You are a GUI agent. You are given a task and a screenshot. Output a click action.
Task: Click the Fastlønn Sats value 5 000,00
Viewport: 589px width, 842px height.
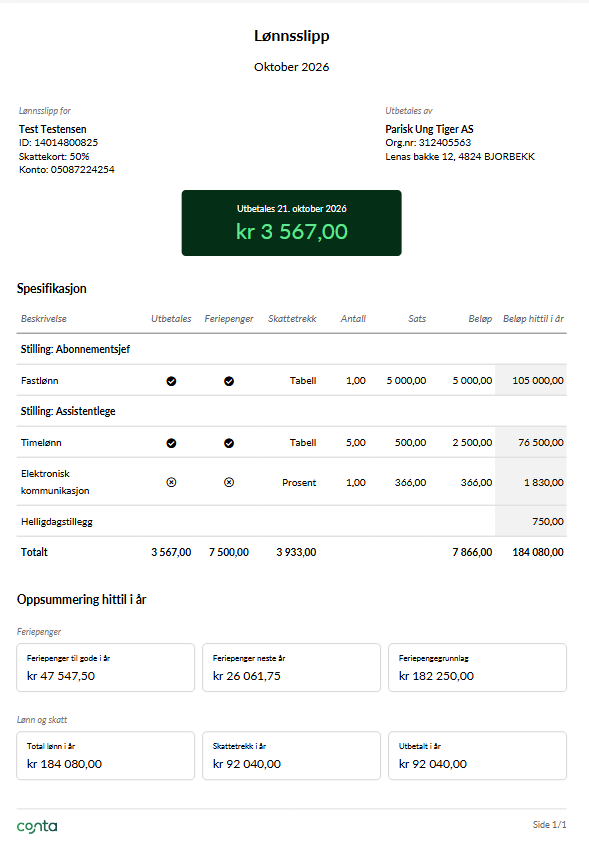[x=406, y=380]
